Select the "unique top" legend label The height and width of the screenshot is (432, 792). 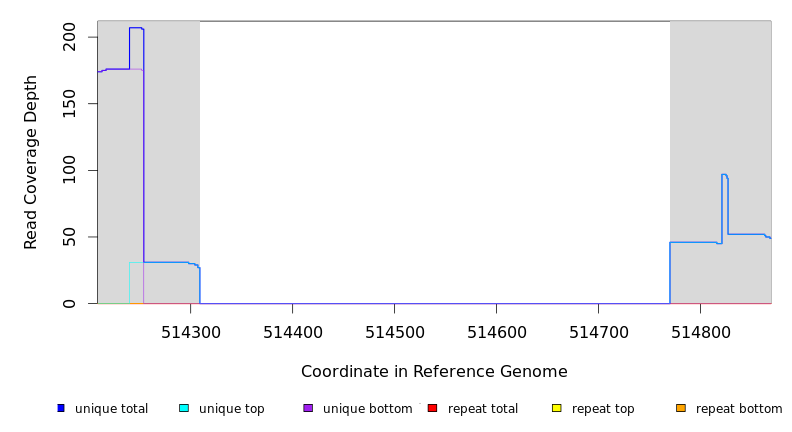[231, 409]
